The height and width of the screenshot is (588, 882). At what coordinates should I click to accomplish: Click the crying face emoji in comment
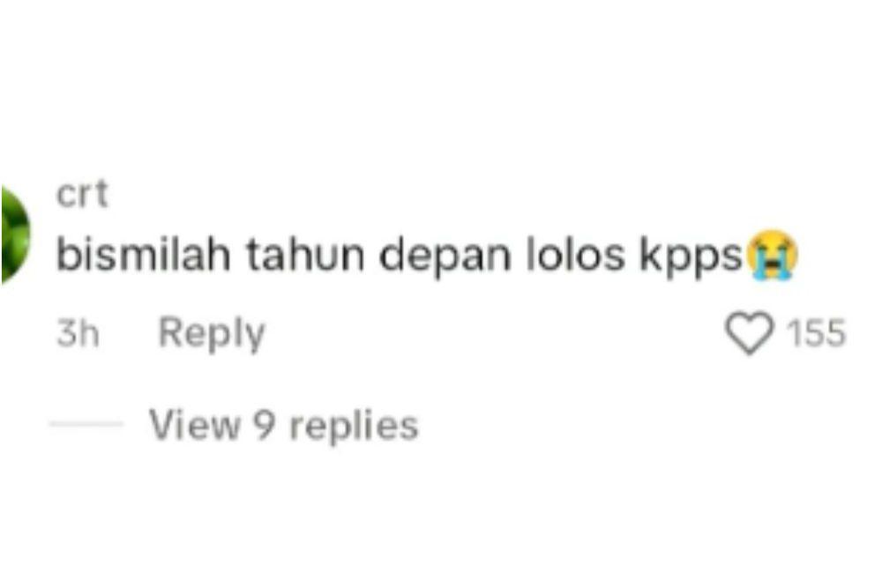pos(771,255)
